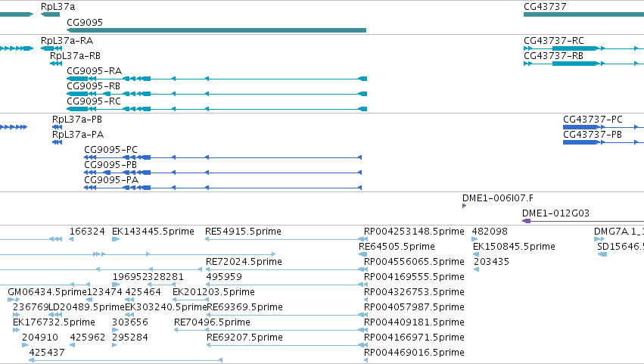Viewport: 644px width, 364px height.
Task: Select the 236769 feature label
Action: (31, 308)
